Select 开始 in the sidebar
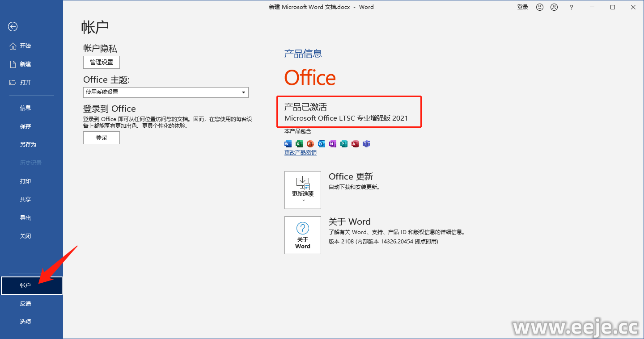 [x=25, y=46]
